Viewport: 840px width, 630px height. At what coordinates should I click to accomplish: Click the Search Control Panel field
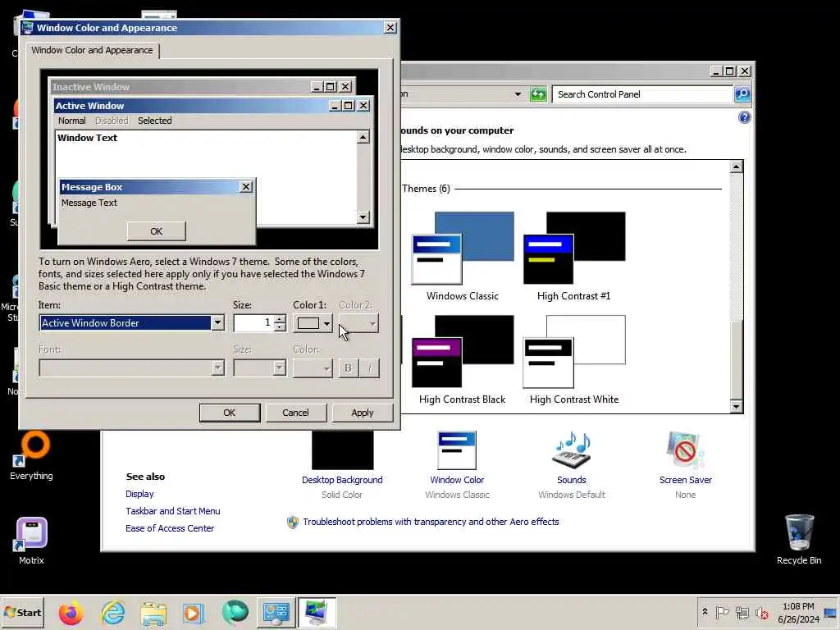642,94
